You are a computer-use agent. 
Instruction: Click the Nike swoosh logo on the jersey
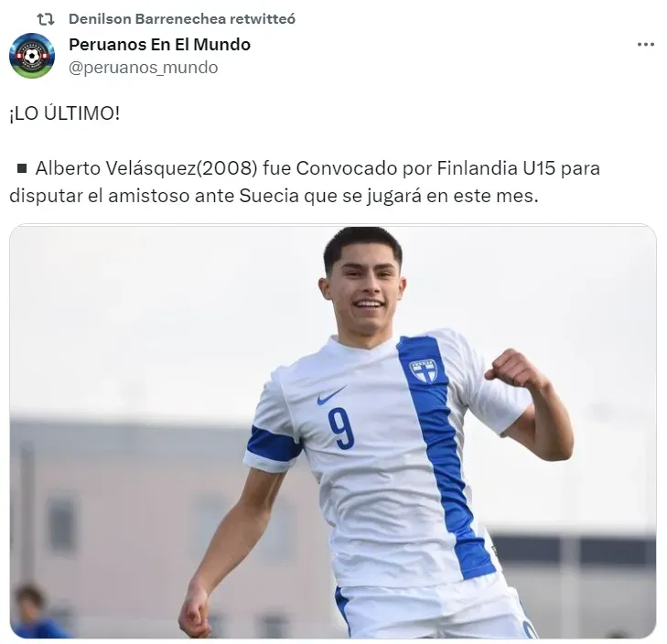pos(331,396)
